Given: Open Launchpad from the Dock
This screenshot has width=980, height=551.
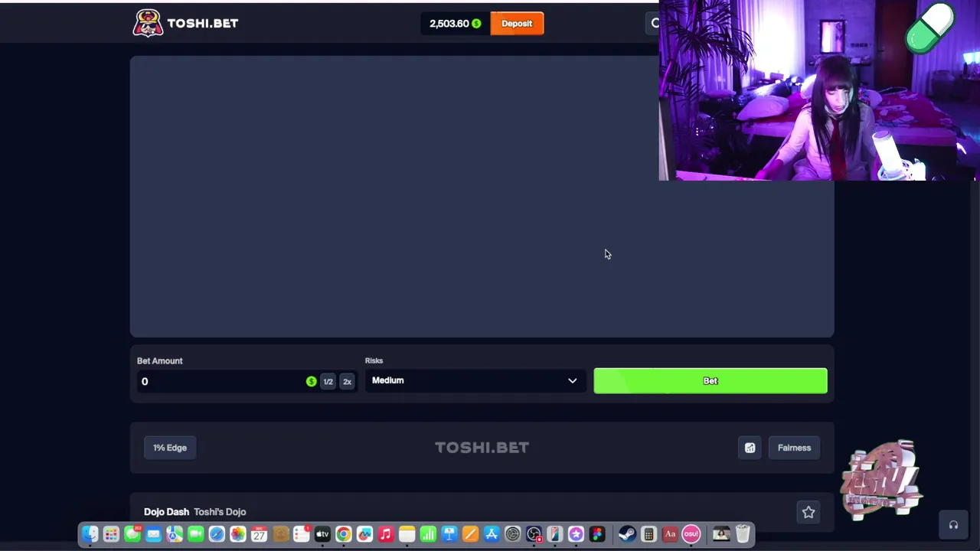Looking at the screenshot, I should click(111, 533).
